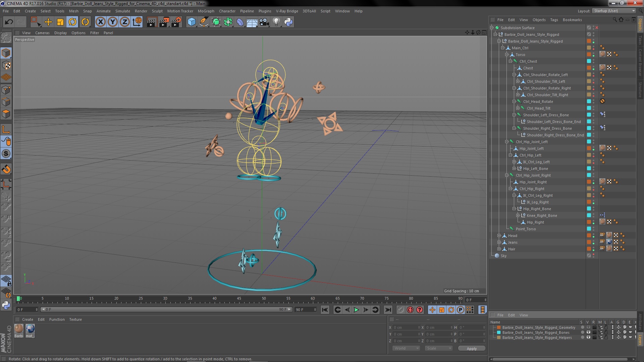The height and width of the screenshot is (362, 644).
Task: Open the Layout Startup dropdown
Action: [614, 11]
